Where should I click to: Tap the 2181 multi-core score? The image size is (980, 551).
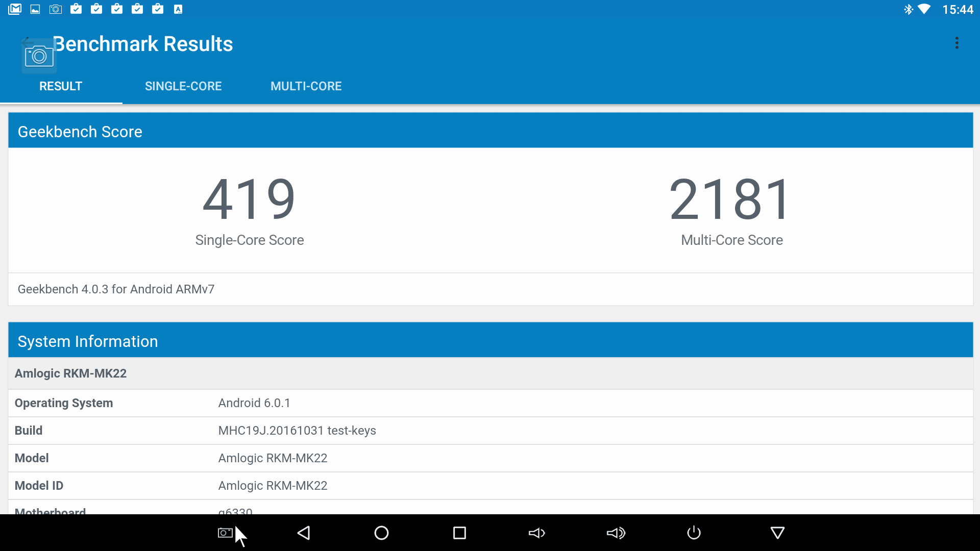click(x=731, y=199)
